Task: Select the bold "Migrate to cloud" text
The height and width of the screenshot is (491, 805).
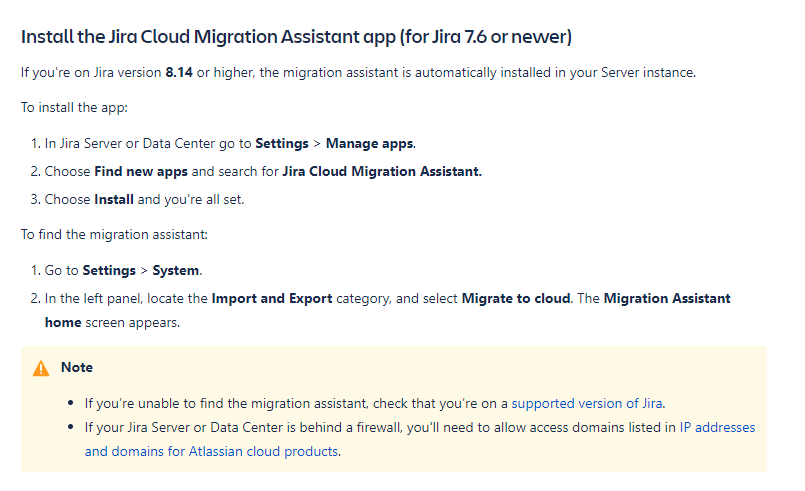Action: coord(515,299)
